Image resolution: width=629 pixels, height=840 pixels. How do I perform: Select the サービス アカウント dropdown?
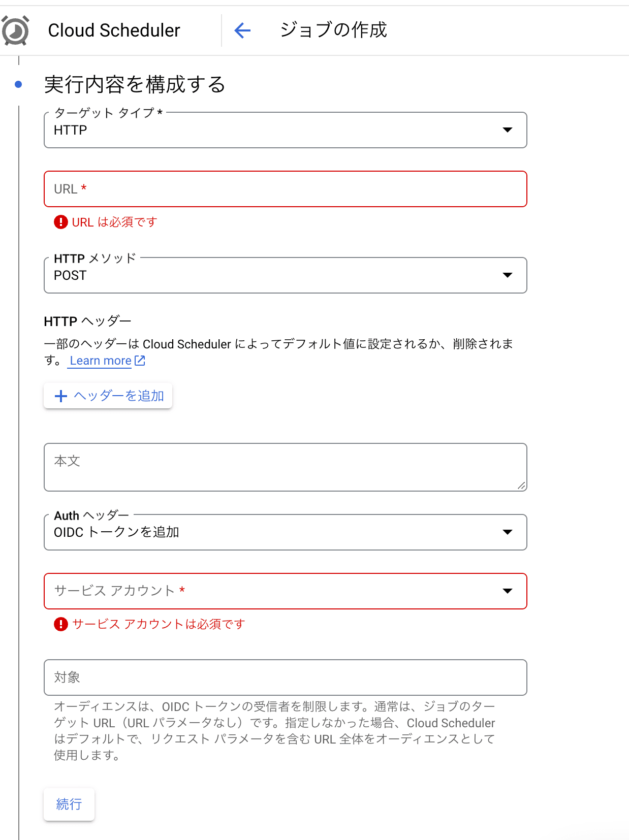(285, 591)
